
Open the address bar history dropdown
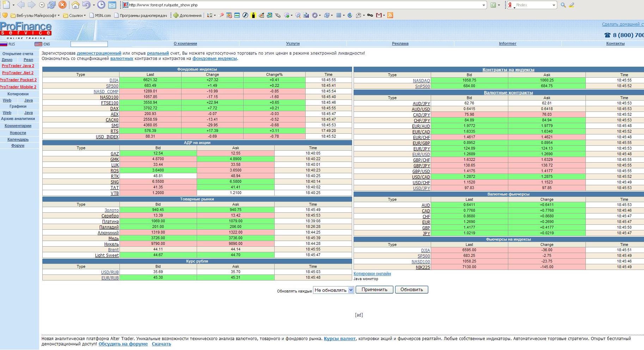coord(484,5)
